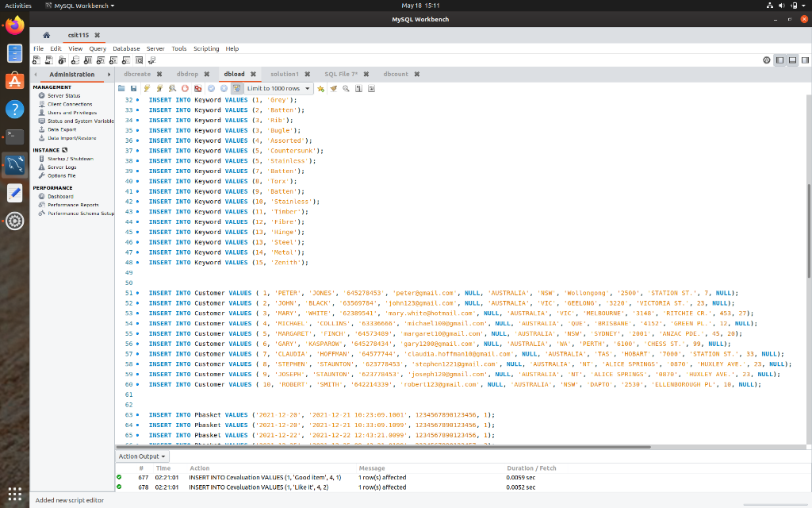Image resolution: width=812 pixels, height=508 pixels.
Task: Click the Save script floppy disk icon
Action: 134,88
